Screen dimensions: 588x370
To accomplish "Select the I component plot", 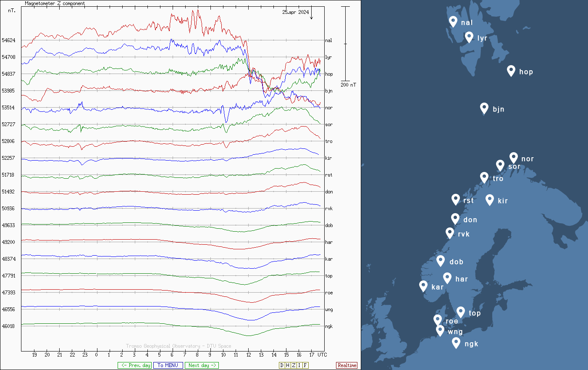I will 299,365.
